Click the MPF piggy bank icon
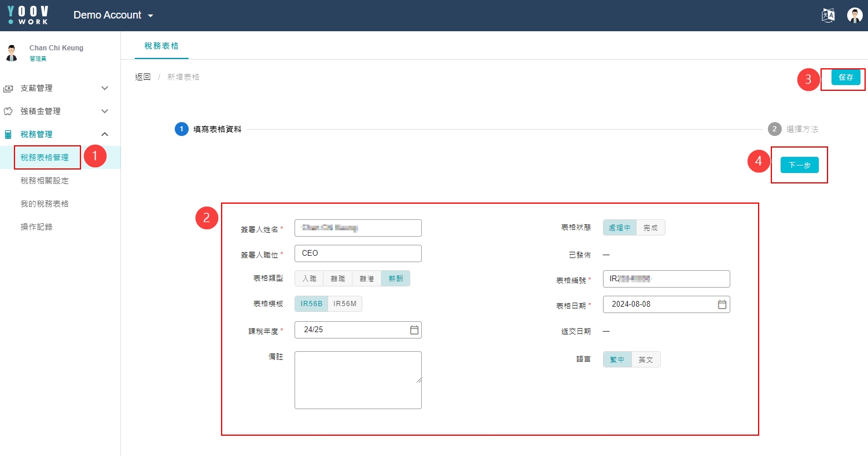The image size is (868, 456). tap(8, 111)
